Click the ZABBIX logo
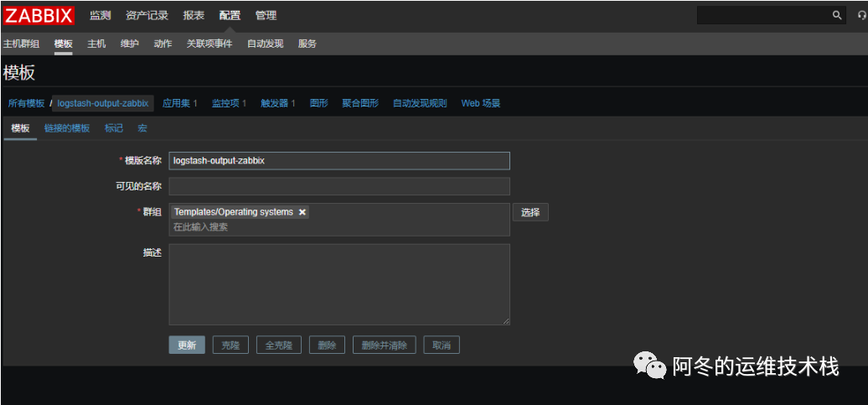This screenshot has height=405, width=868. pyautogui.click(x=39, y=15)
